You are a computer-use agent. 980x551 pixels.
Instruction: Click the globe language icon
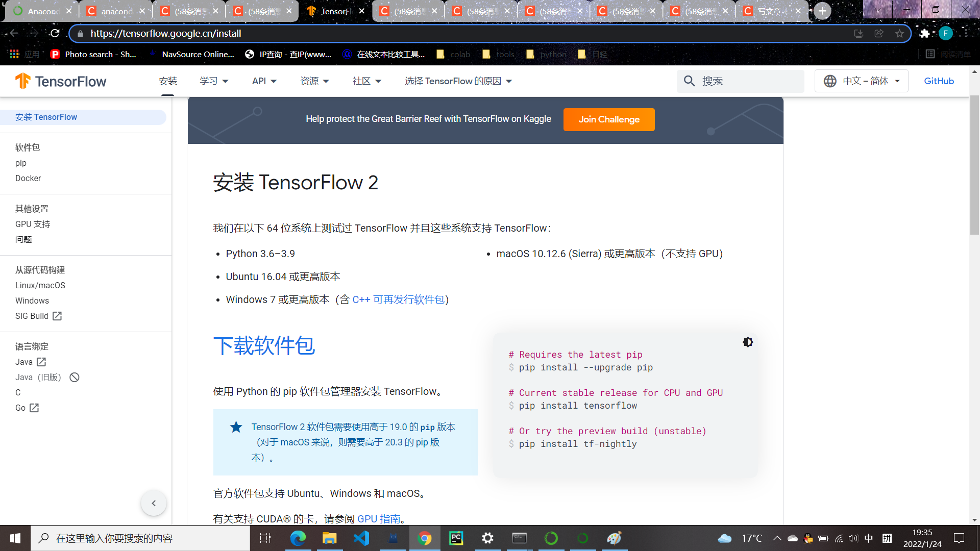(x=830, y=81)
